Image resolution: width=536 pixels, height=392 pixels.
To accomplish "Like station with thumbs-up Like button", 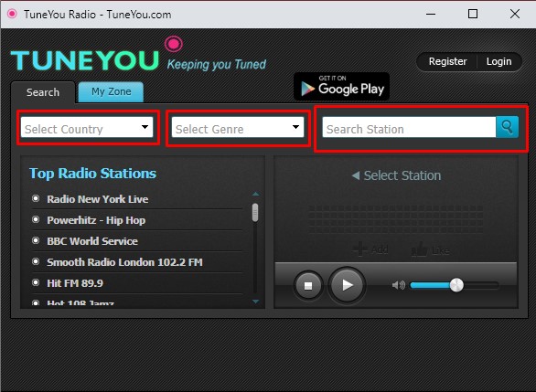I will pos(430,250).
